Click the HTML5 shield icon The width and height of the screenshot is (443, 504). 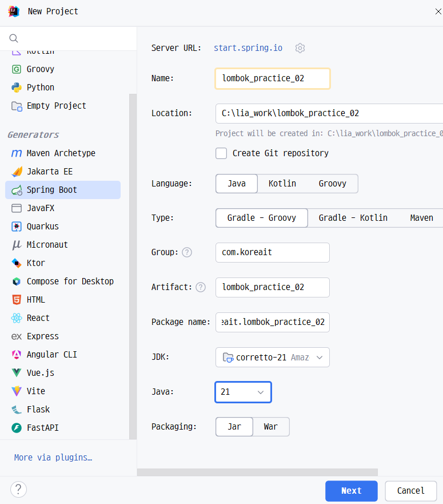coord(17,300)
